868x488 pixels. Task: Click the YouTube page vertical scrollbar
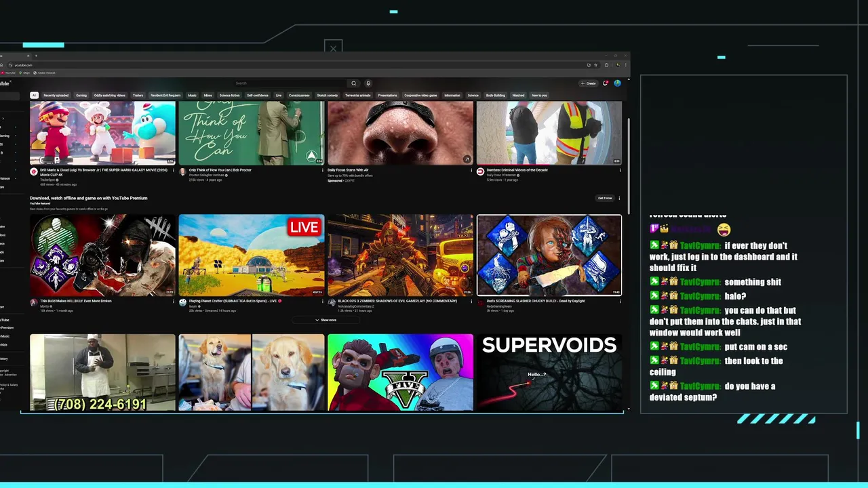point(629,166)
